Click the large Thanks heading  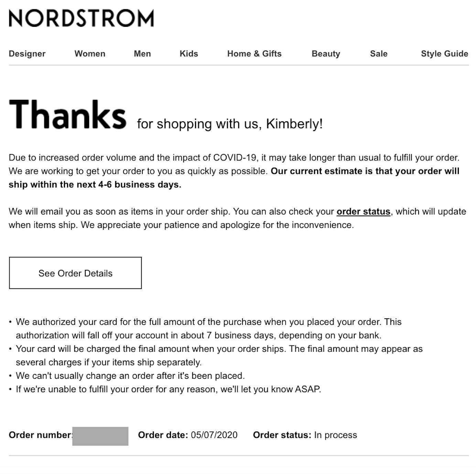pyautogui.click(x=68, y=115)
